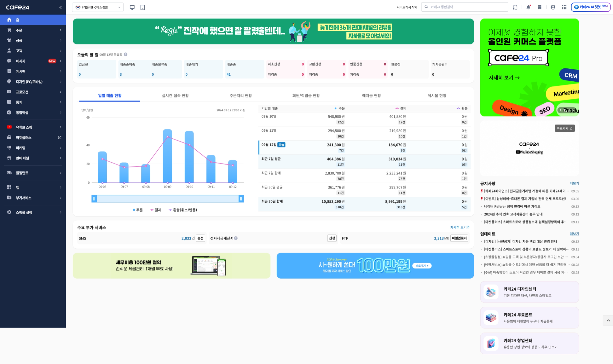Click the bookmark icon in the header
The image size is (613, 364).
pos(539,7)
